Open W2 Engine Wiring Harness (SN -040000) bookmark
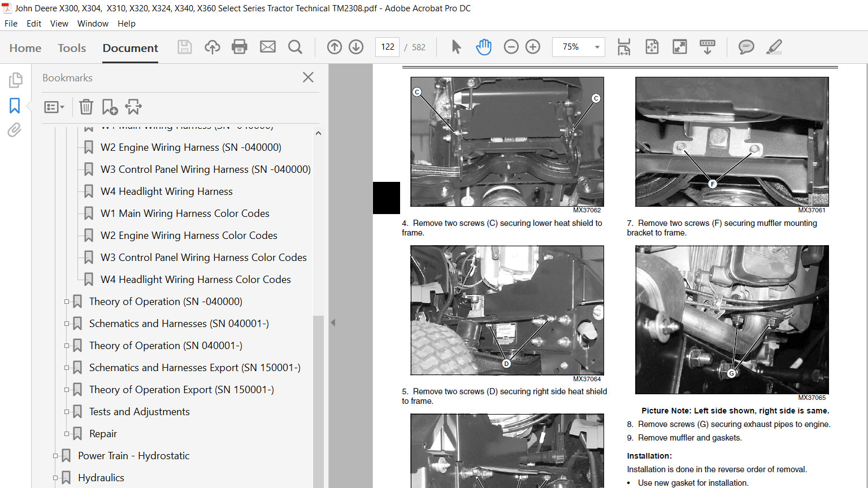Viewport: 868px width, 488px height. pyautogui.click(x=190, y=147)
